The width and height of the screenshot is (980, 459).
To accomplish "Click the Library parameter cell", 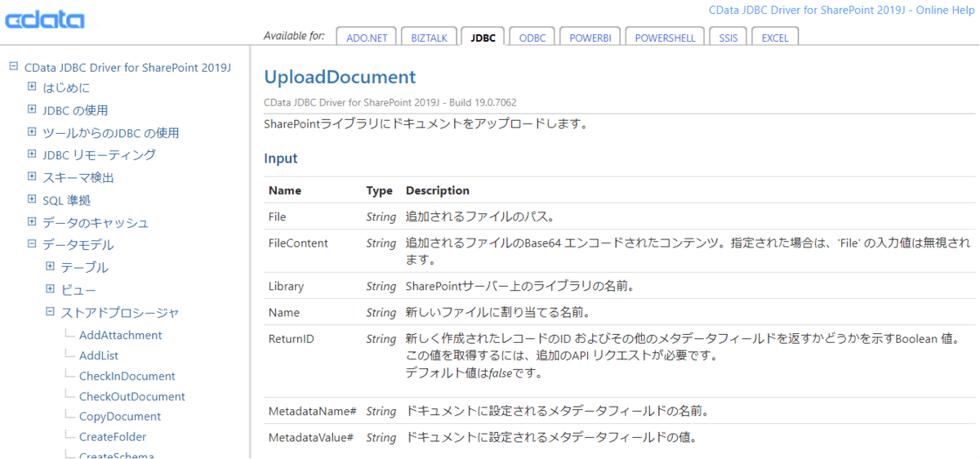I will click(x=286, y=287).
